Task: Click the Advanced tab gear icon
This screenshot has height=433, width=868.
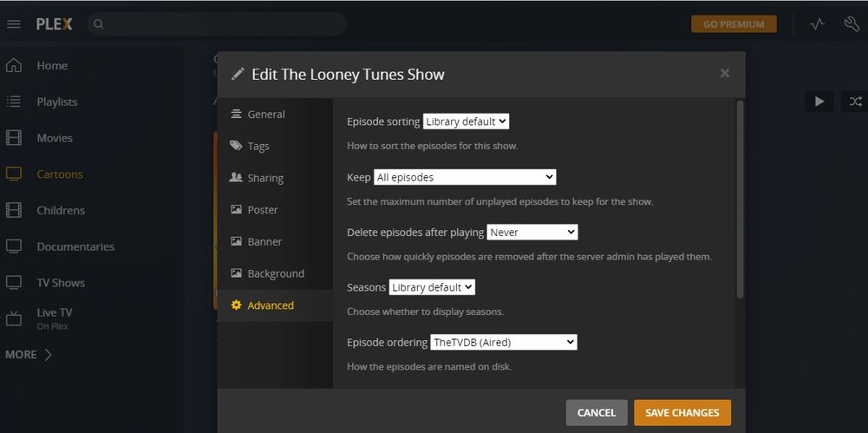Action: point(237,305)
